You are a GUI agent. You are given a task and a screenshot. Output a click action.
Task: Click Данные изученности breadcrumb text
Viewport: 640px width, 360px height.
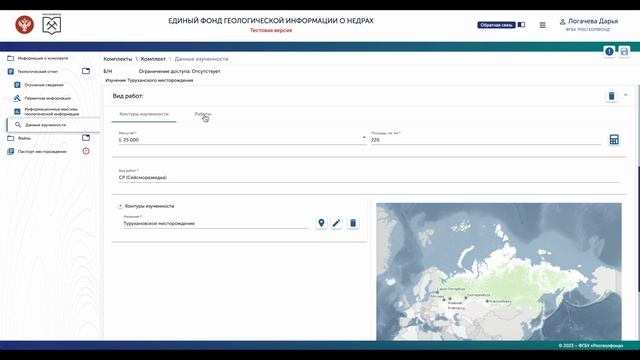pos(201,59)
